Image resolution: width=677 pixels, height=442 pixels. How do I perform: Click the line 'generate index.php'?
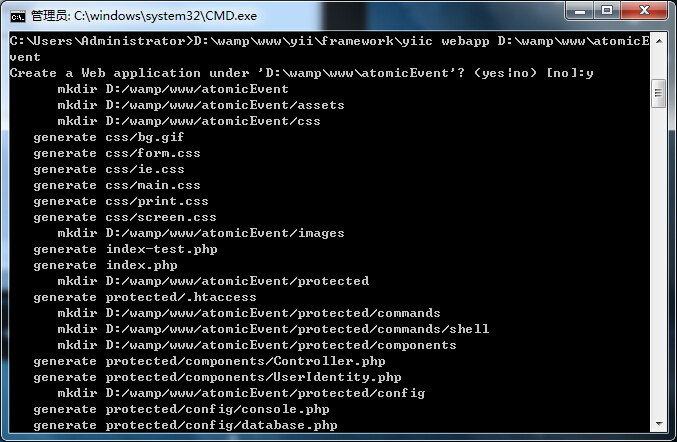(x=105, y=265)
